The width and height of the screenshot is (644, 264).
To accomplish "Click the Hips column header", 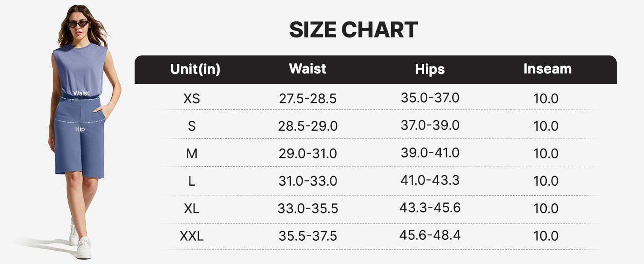I will (430, 69).
